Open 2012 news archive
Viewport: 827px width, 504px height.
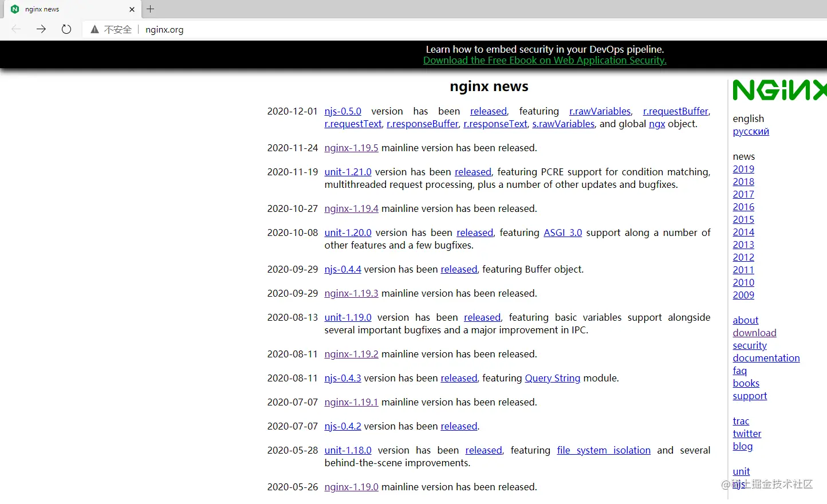pos(743,258)
